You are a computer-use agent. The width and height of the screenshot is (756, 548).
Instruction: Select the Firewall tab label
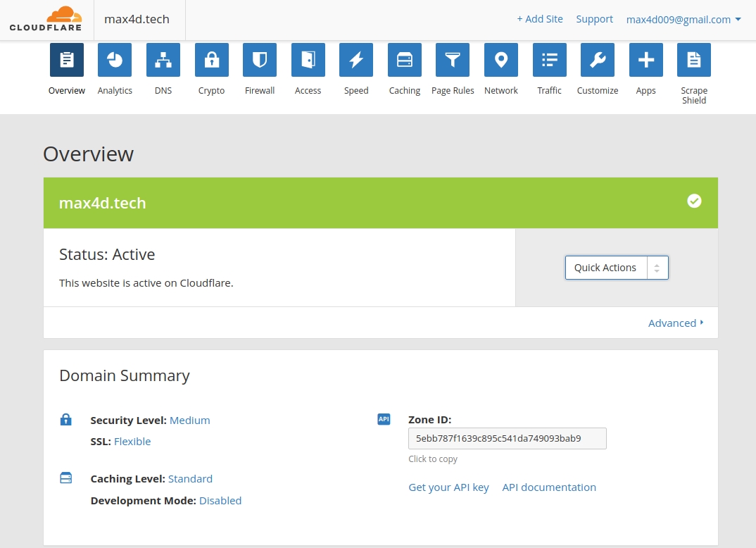(x=260, y=91)
